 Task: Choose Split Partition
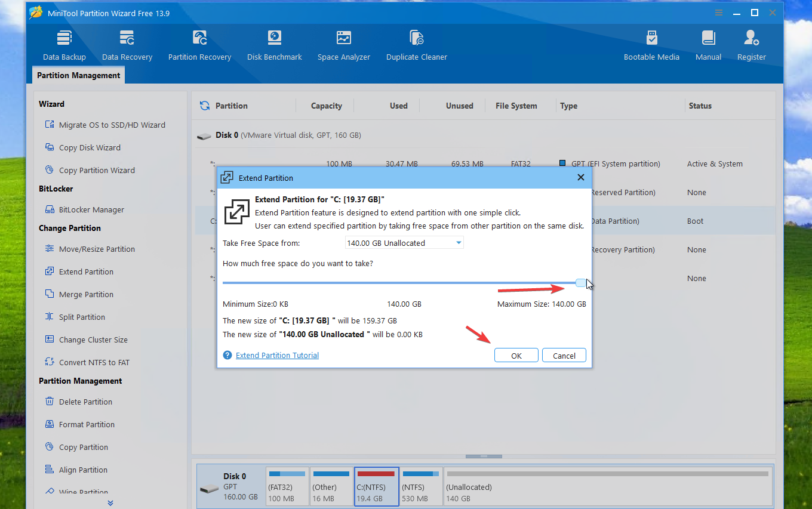tap(75, 317)
